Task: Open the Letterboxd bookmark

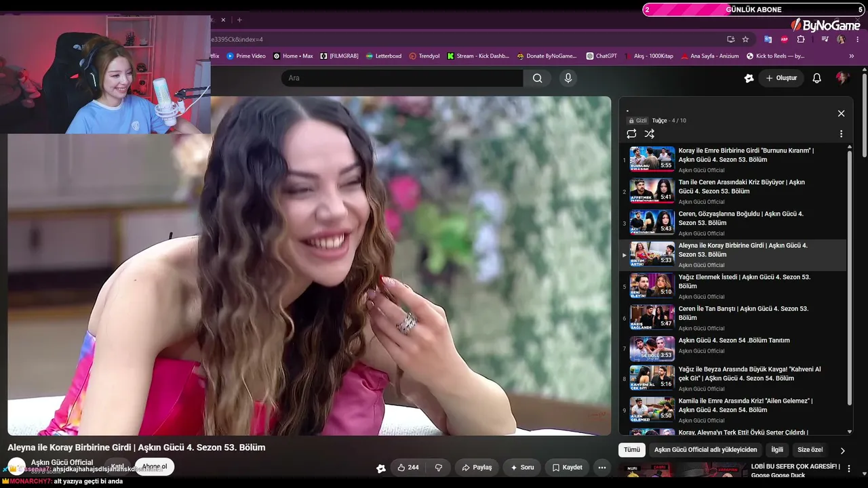Action: tap(383, 56)
